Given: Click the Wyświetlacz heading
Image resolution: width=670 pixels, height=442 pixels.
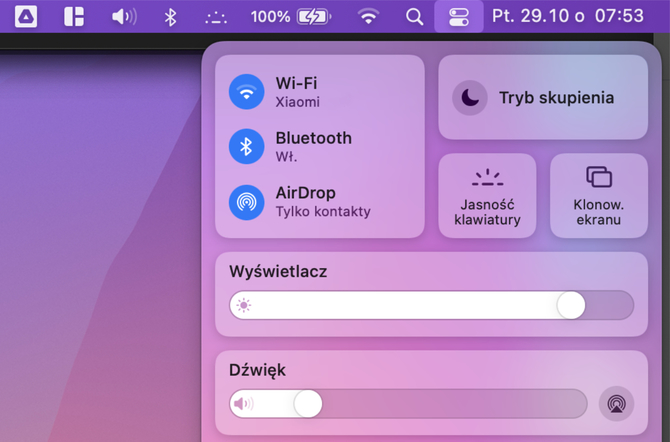Looking at the screenshot, I should pyautogui.click(x=278, y=271).
